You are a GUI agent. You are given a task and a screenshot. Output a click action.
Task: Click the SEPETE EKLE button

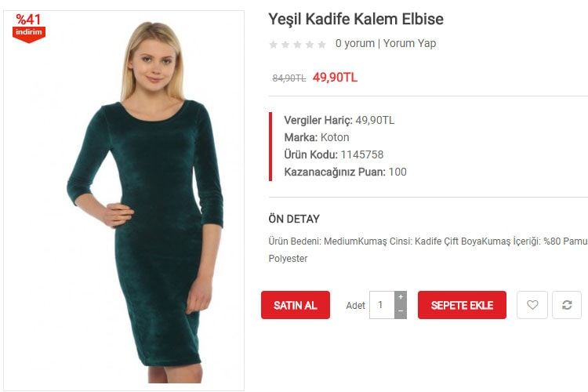coord(462,305)
